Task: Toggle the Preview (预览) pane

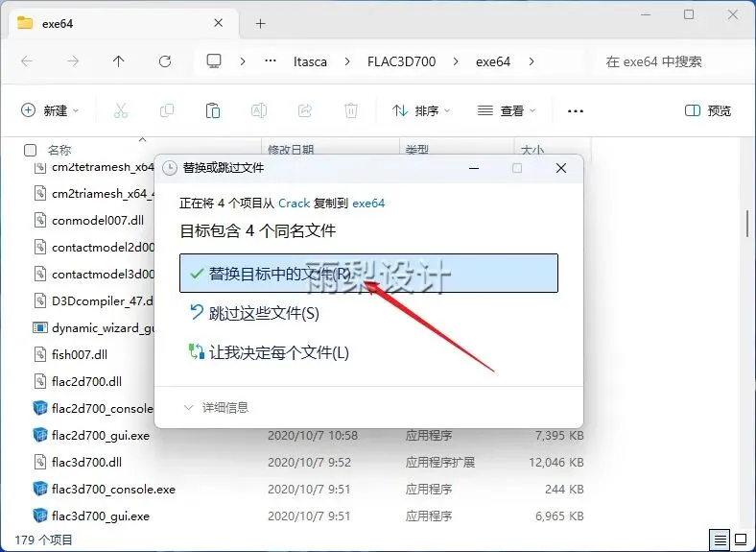Action: 708,111
